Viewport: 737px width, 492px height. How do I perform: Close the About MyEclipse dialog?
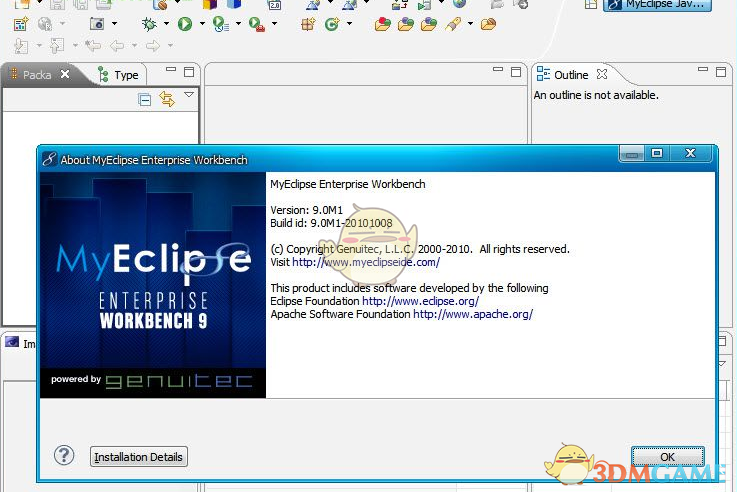tap(690, 153)
